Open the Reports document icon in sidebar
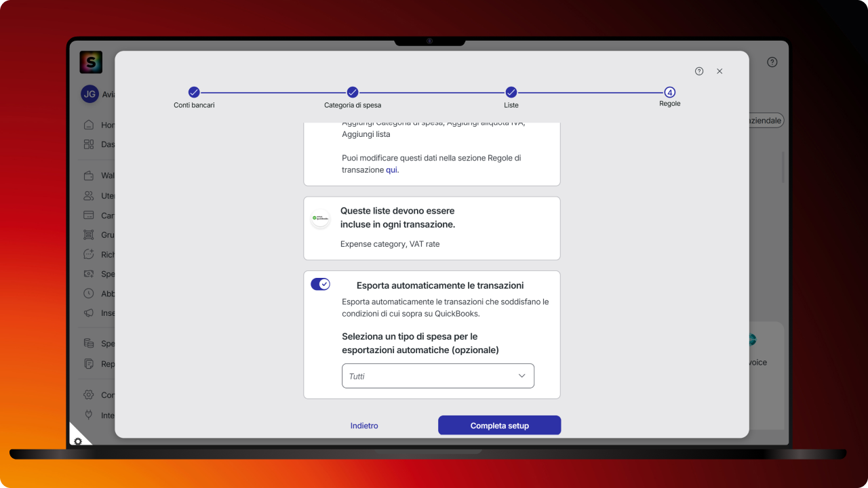Viewport: 868px width, 488px height. (88, 364)
